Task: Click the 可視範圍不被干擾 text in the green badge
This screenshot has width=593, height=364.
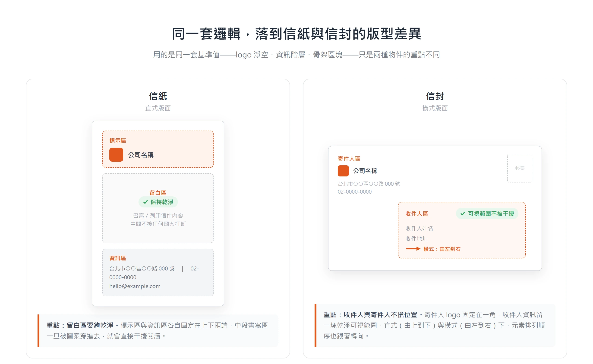Action: click(x=491, y=214)
